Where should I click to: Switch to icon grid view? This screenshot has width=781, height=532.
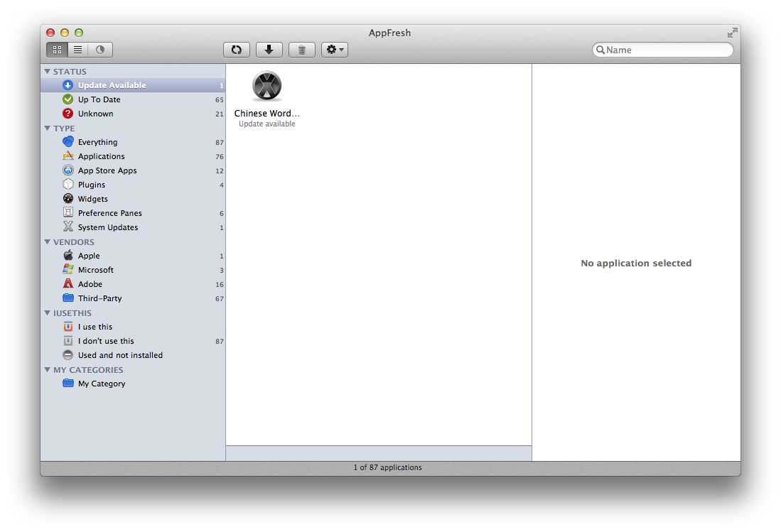coord(58,50)
